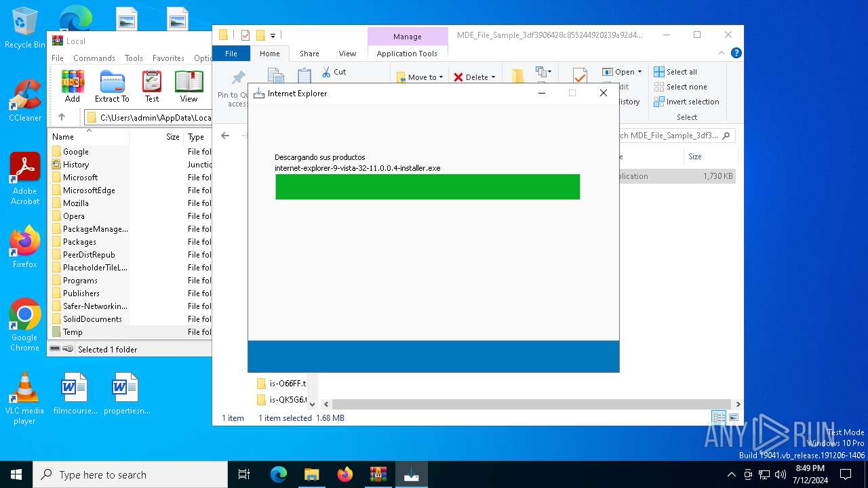
Task: Open File Explorer from the taskbar
Action: click(x=311, y=474)
